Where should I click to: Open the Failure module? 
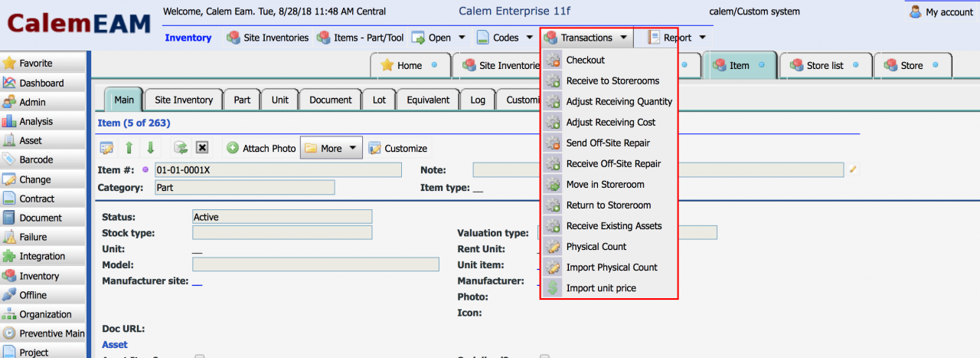click(x=43, y=237)
